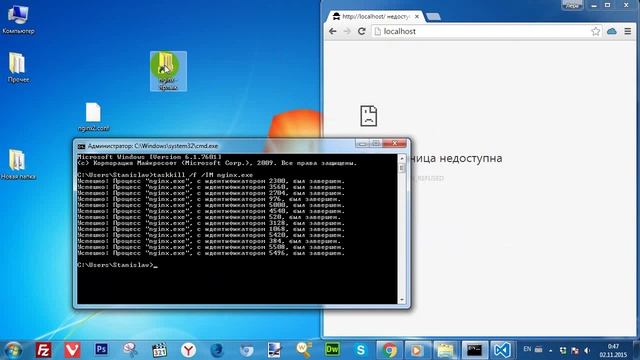The height and width of the screenshot is (360, 640).
Task: Go forward in the Chrome browser
Action: pyautogui.click(x=347, y=31)
